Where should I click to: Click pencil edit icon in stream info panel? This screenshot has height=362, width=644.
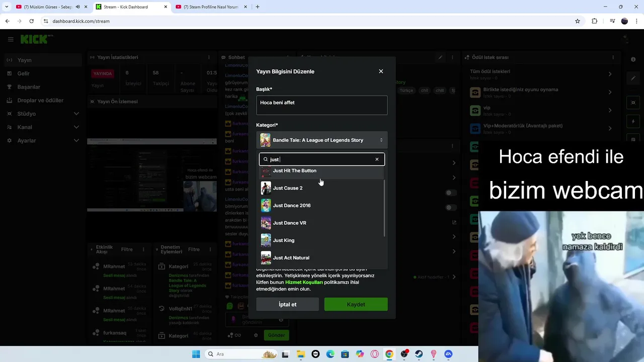pos(440,57)
